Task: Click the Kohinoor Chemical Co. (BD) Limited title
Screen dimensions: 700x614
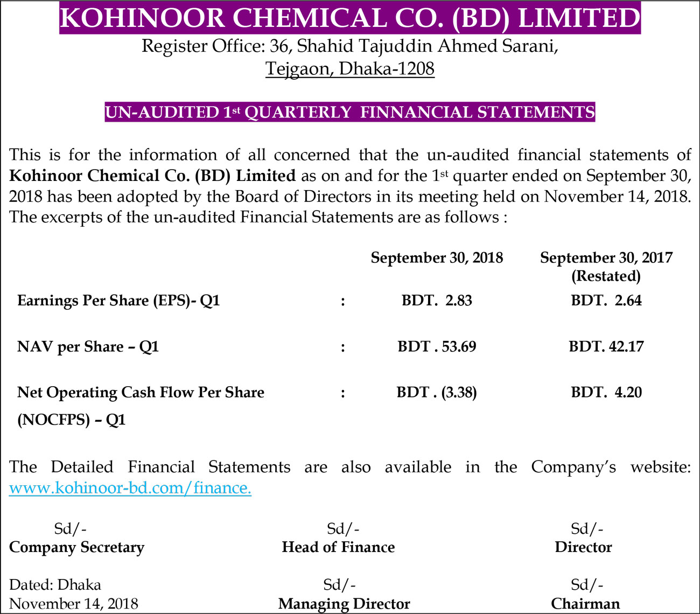Action: coord(350,18)
